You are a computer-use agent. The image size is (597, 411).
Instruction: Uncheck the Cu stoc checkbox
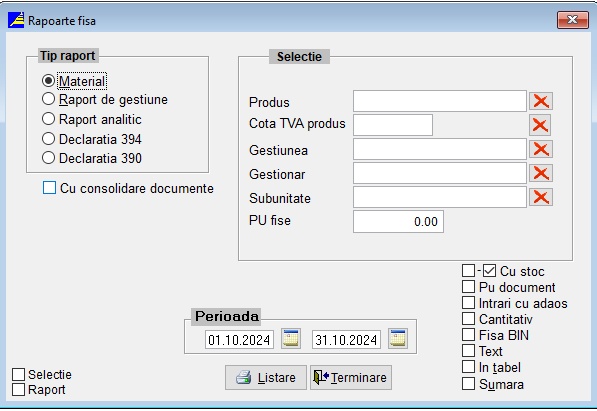(489, 271)
